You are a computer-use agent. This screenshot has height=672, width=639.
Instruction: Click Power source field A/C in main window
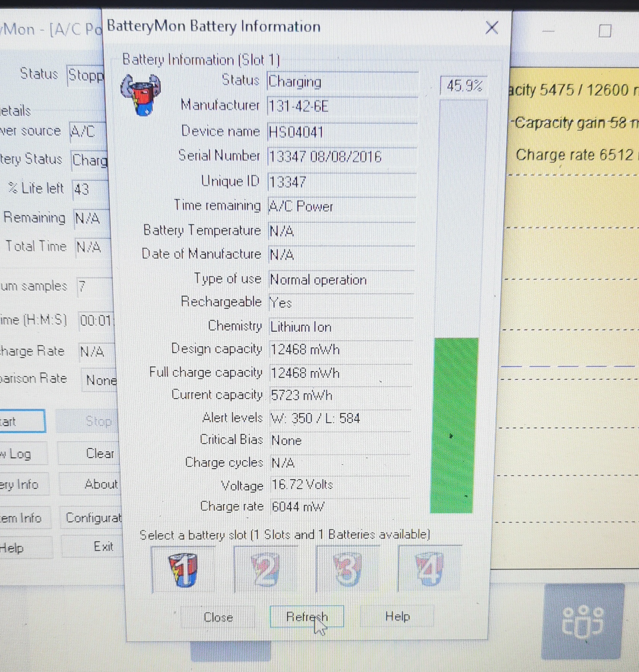(x=87, y=132)
